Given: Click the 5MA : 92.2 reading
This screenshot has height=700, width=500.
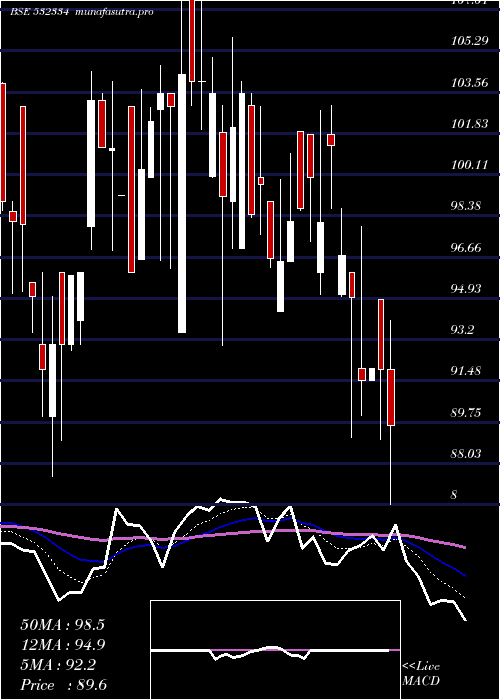Looking at the screenshot, I should click(58, 666).
